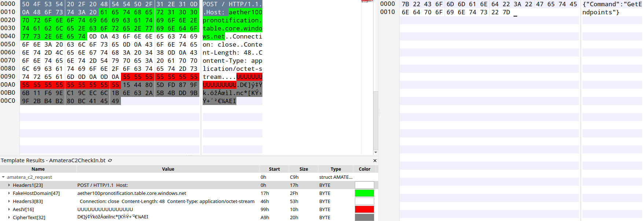Click offset 0000 in the right hex pane
Viewport: 644px width, 221px height.
[387, 4]
